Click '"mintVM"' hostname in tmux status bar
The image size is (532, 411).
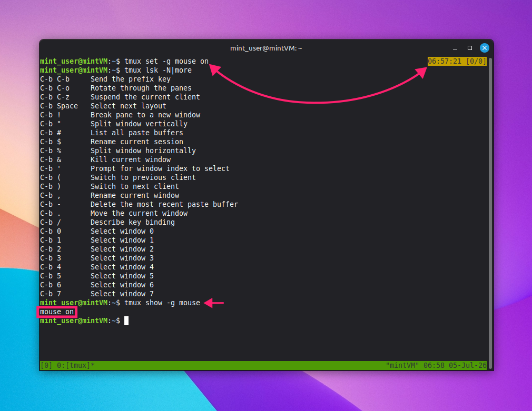tap(402, 365)
